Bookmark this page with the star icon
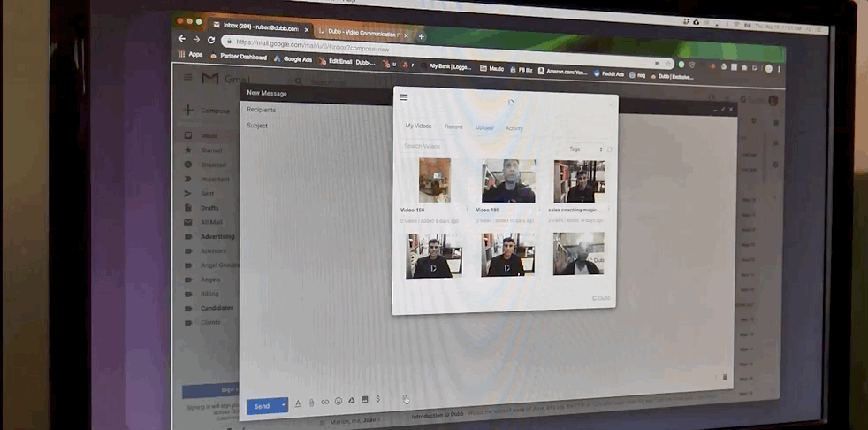 [667, 64]
